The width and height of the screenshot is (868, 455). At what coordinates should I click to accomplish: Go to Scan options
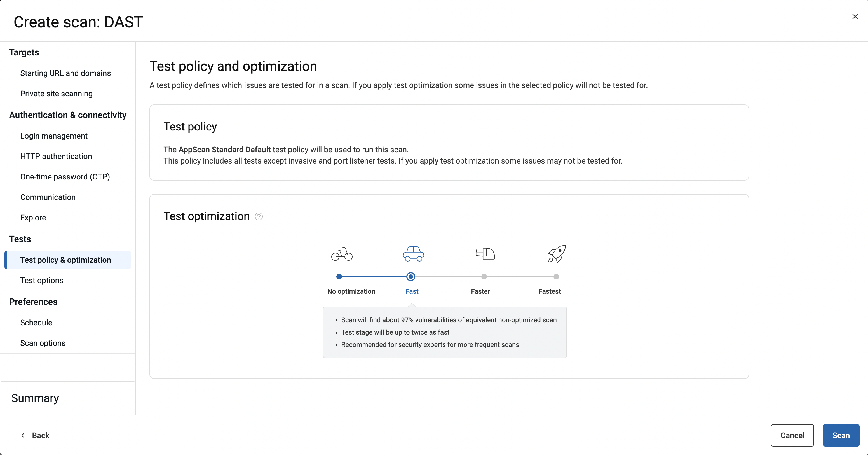tap(43, 343)
